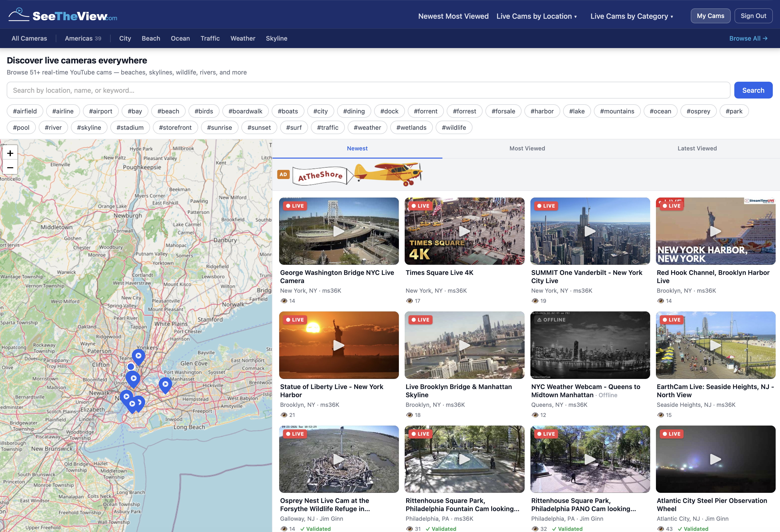The height and width of the screenshot is (532, 780).
Task: Open the Osprey Nest Live Cam title
Action: [325, 505]
